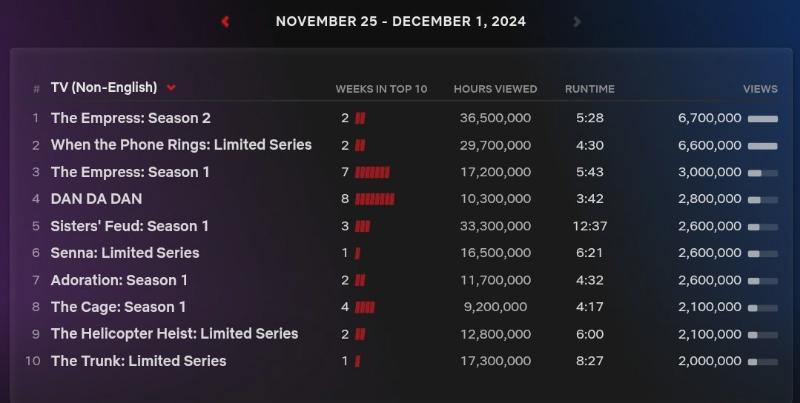Viewport: 800px width, 403px height.
Task: Click the views bar for The Empress: Season 2
Action: [763, 118]
